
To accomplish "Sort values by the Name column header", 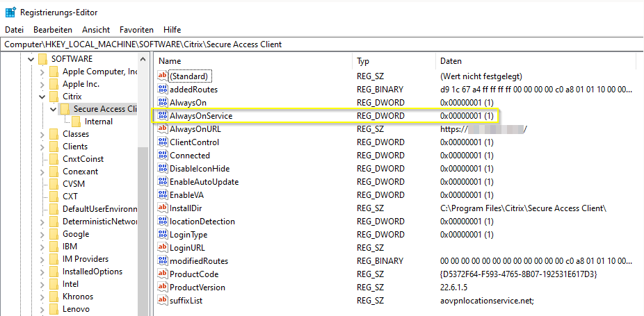I will point(253,61).
